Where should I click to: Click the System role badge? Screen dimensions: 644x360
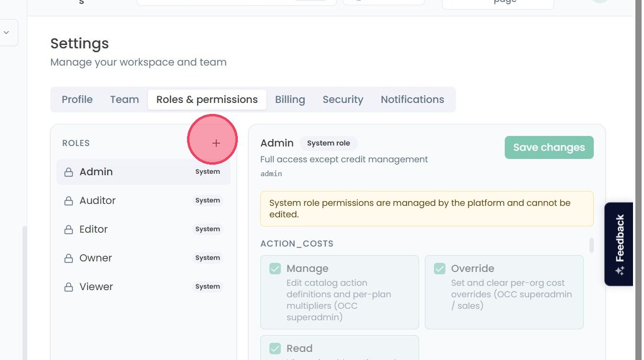329,143
